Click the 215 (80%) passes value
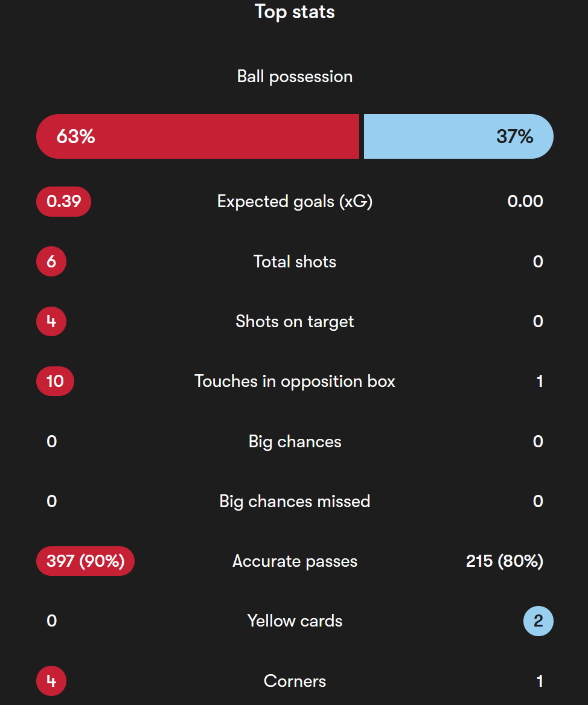This screenshot has width=588, height=705. 504,561
